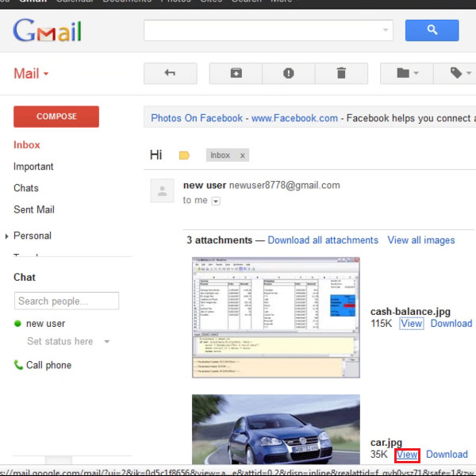Click the Search people field
Image resolution: width=476 pixels, height=476 pixels.
click(x=67, y=301)
